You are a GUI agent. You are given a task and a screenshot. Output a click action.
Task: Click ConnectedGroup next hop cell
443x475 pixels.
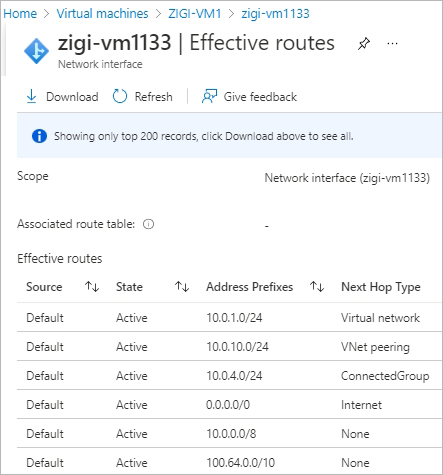click(385, 376)
